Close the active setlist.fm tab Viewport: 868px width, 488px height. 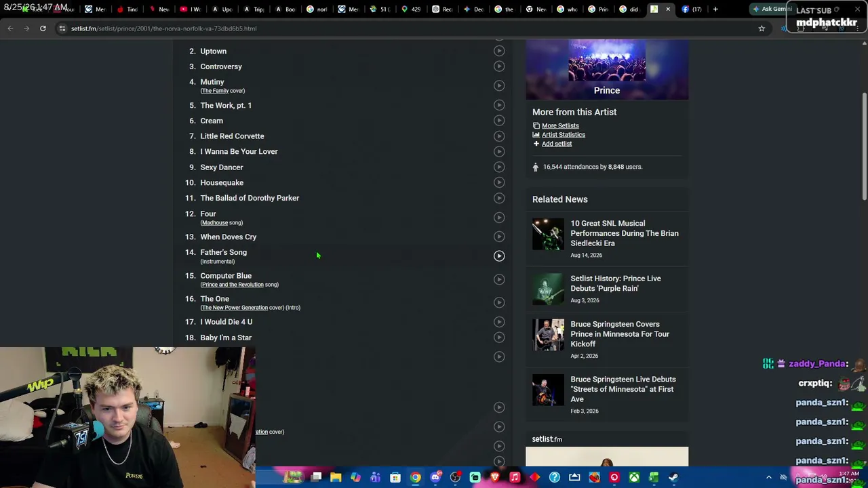click(x=668, y=9)
